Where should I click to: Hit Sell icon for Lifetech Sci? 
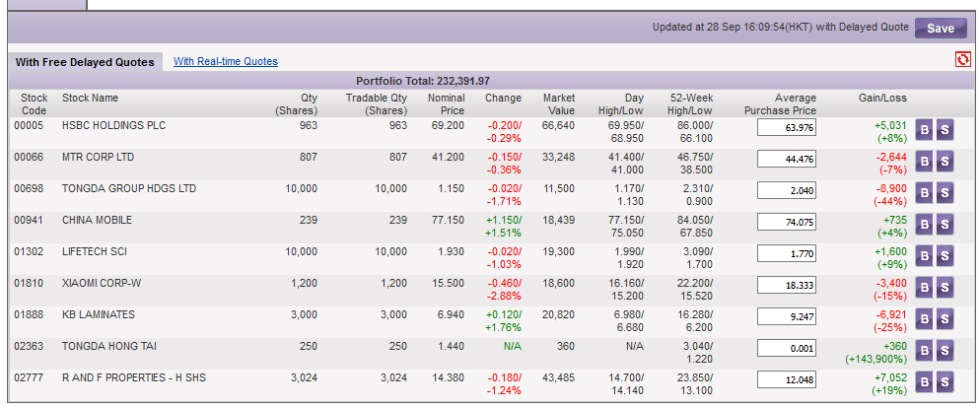[x=945, y=257]
